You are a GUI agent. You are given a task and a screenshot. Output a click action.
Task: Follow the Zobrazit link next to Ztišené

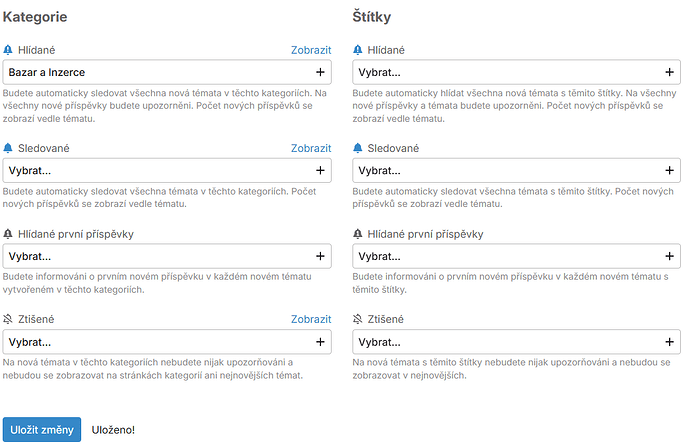[311, 319]
